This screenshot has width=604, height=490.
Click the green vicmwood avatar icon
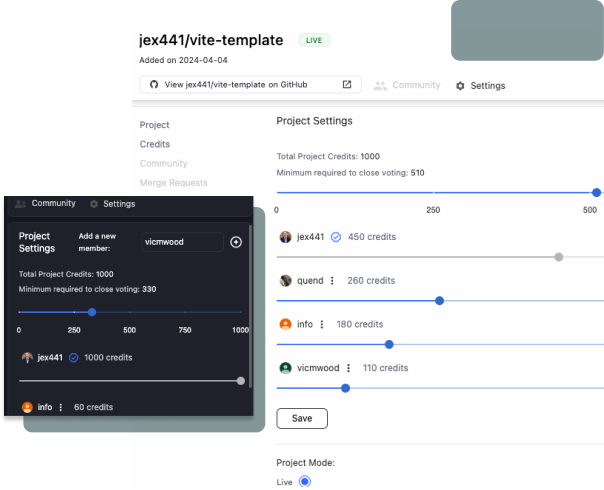pyautogui.click(x=285, y=368)
